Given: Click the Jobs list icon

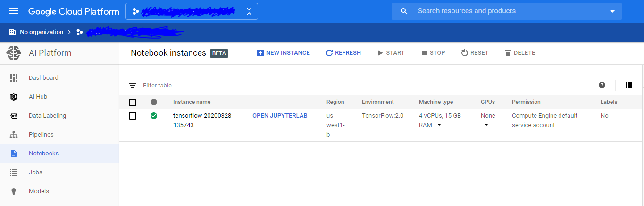Looking at the screenshot, I should (x=14, y=172).
